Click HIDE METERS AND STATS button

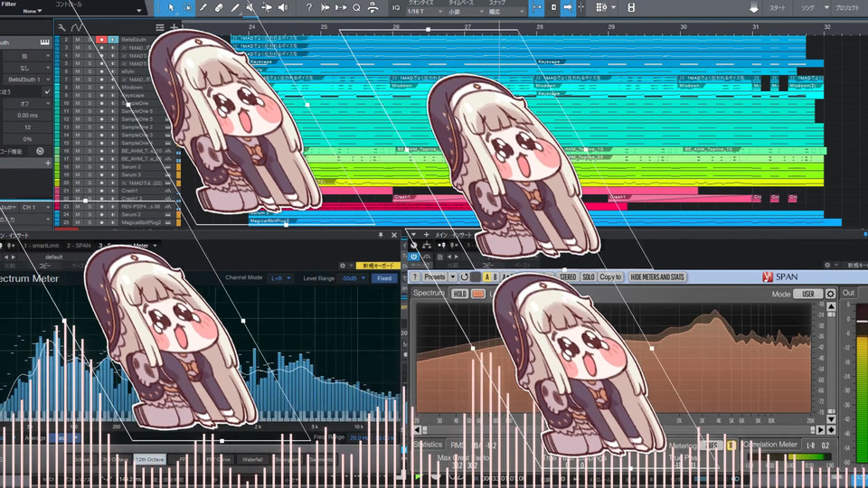point(657,277)
